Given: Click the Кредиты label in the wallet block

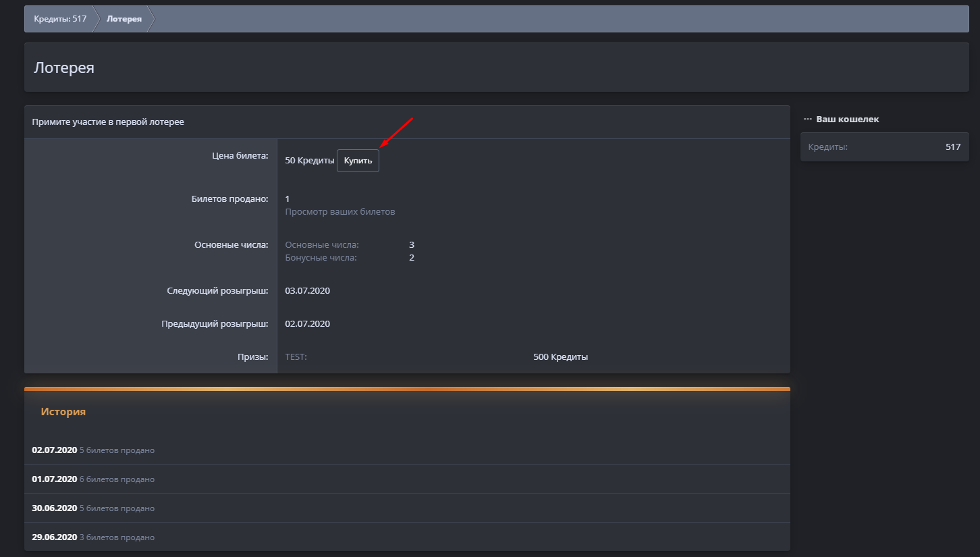Looking at the screenshot, I should tap(827, 147).
